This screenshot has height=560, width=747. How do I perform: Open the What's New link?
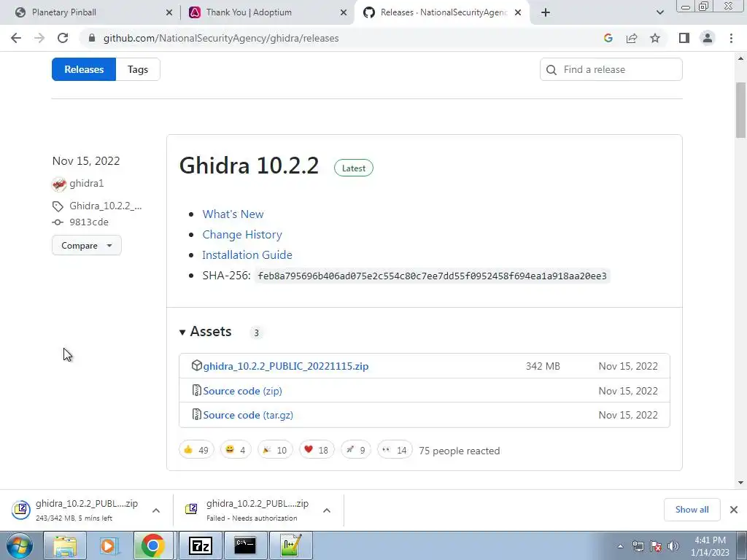(x=233, y=214)
